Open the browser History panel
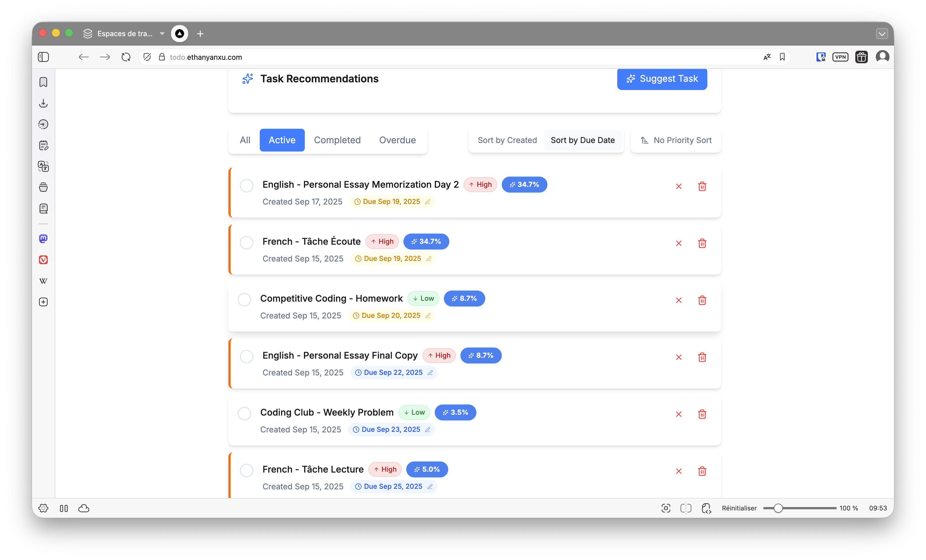 44,124
